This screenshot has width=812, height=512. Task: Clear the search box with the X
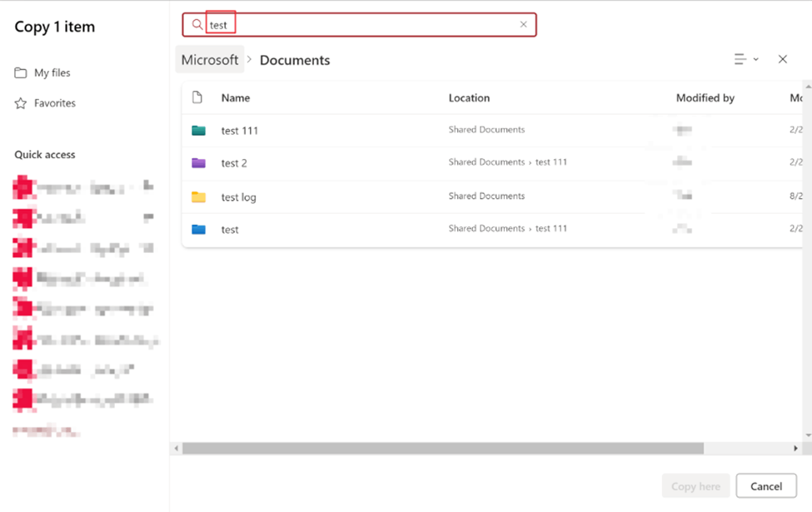tap(524, 24)
